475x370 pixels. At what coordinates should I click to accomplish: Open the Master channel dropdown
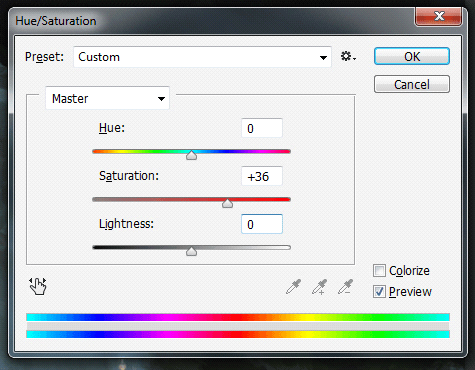click(107, 98)
